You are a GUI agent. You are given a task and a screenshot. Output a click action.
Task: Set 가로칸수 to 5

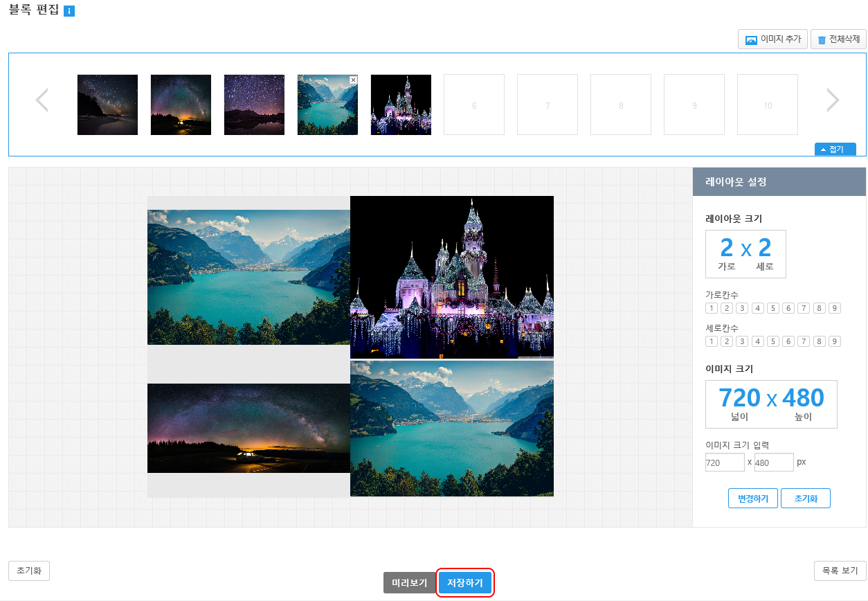(x=773, y=308)
